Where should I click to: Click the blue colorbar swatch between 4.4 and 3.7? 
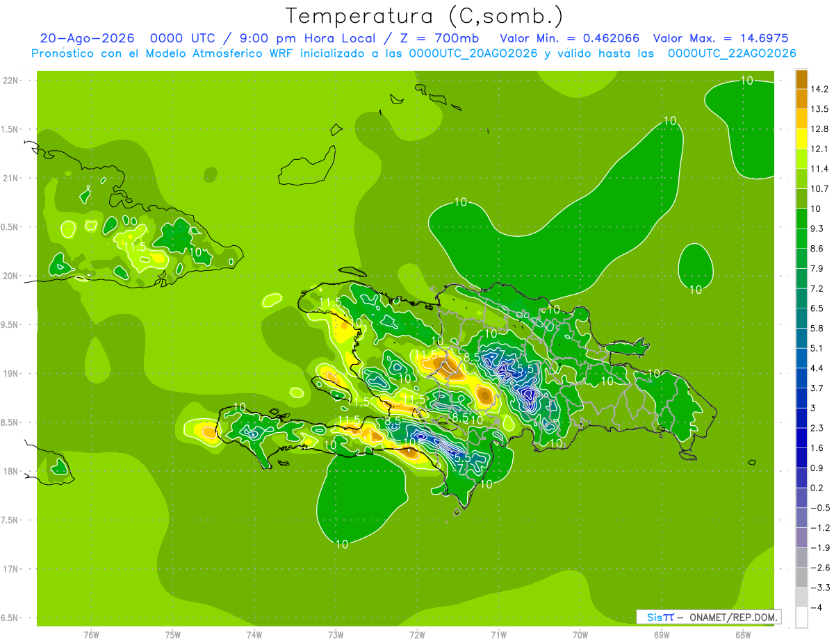(801, 378)
